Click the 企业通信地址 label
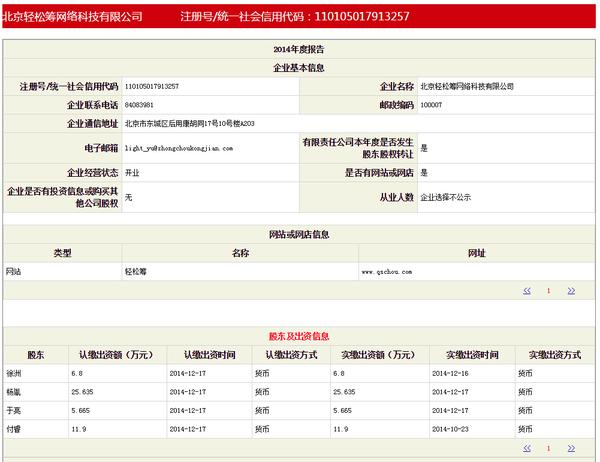Image resolution: width=600 pixels, height=462 pixels. point(93,124)
